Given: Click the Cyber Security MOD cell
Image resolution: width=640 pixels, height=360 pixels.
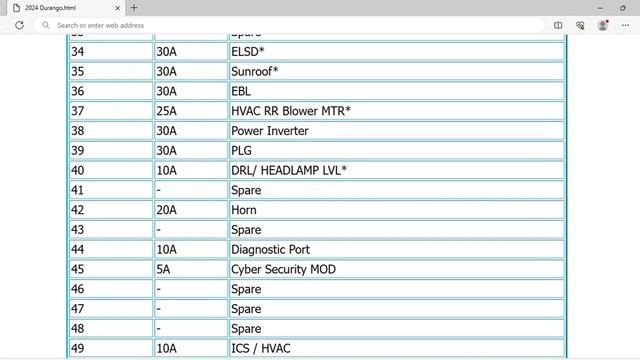Looking at the screenshot, I should (x=397, y=269).
